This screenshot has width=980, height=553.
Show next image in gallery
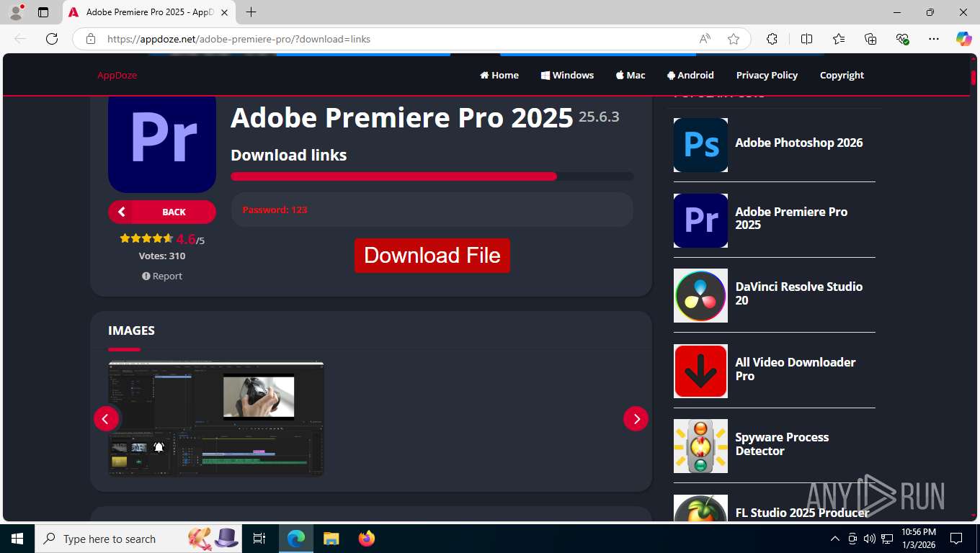tap(636, 418)
